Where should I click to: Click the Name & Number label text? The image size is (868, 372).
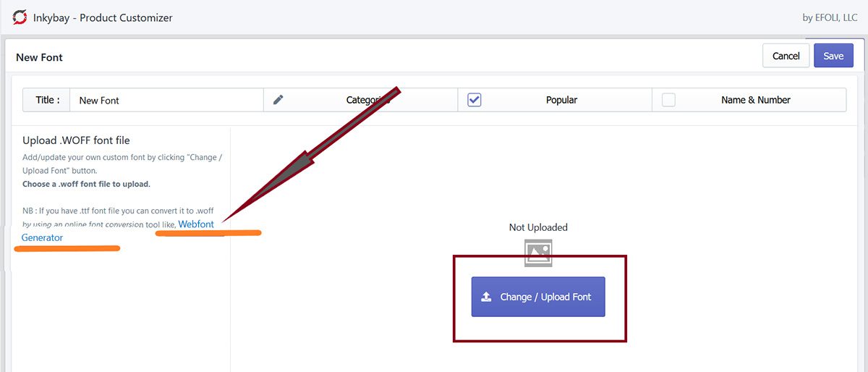(755, 100)
